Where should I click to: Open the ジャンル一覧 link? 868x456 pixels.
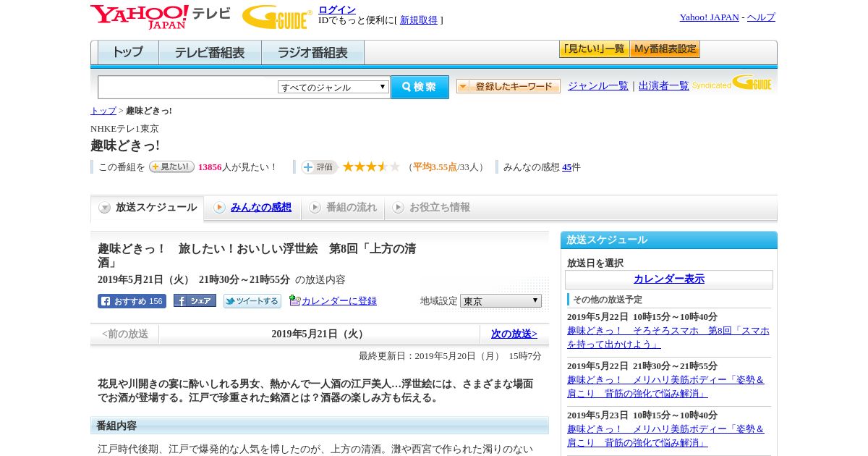pos(598,86)
